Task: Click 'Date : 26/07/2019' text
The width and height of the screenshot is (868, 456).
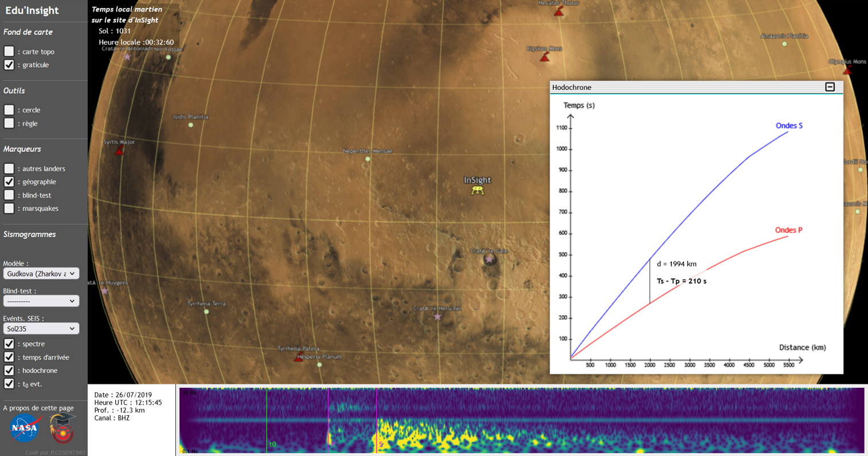Action: [123, 395]
